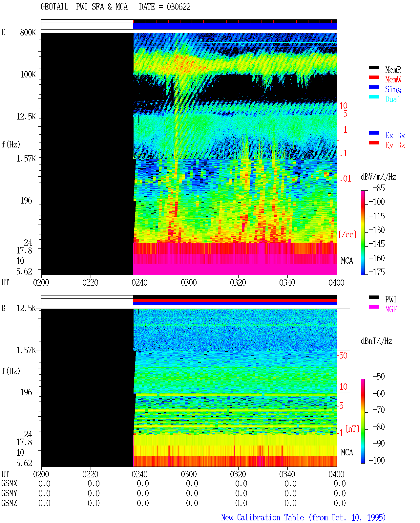
Task: Click the -90 color scale value
Action: pos(379,443)
